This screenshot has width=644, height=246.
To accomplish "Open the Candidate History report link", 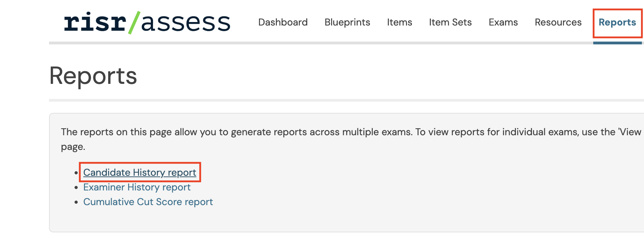I will pyautogui.click(x=140, y=172).
